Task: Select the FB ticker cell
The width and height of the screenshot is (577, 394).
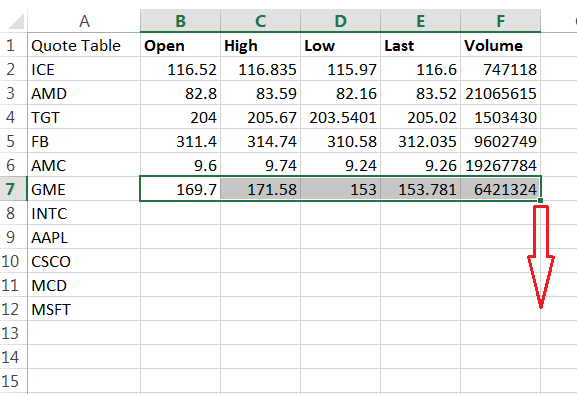Action: click(84, 141)
